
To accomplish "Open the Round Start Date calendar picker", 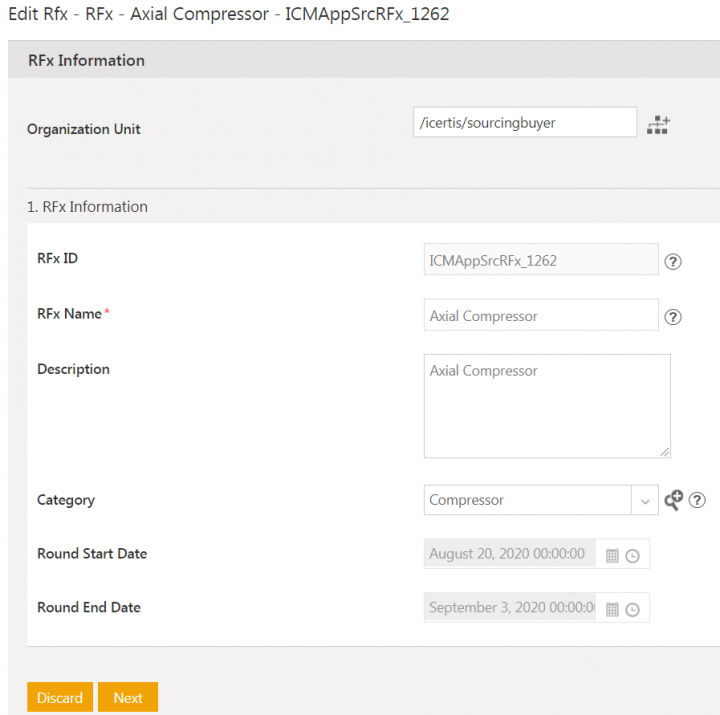I will coord(612,555).
